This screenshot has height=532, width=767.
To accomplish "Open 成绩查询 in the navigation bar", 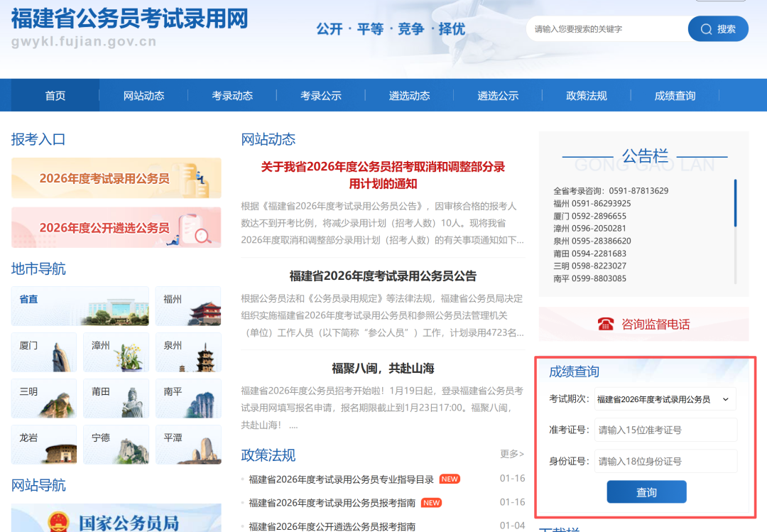I will (675, 96).
